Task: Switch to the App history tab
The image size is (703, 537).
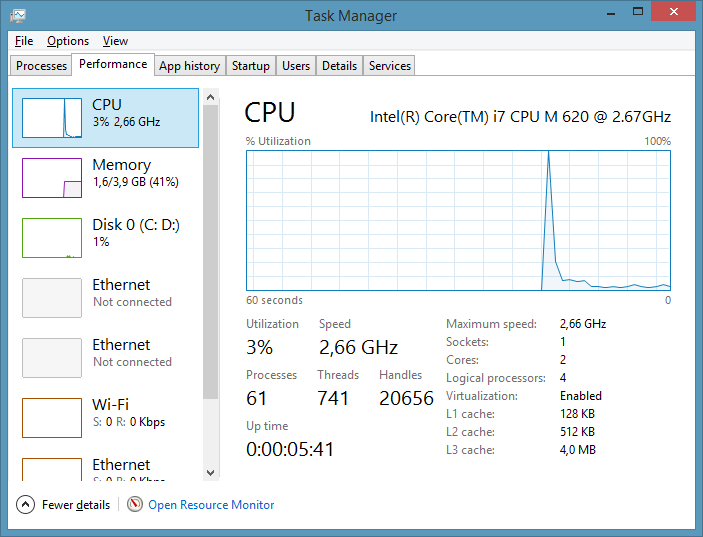Action: tap(189, 66)
